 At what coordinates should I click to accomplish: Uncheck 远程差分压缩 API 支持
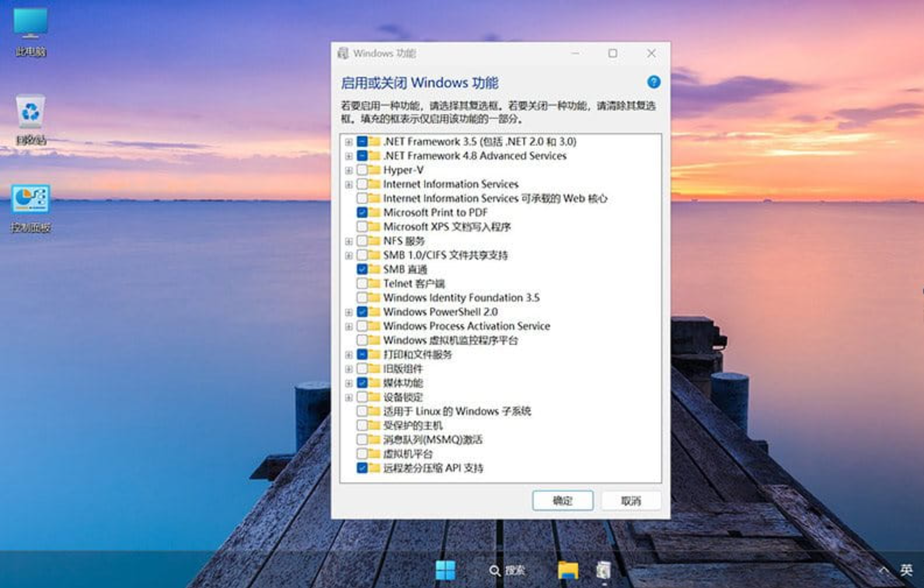[362, 468]
